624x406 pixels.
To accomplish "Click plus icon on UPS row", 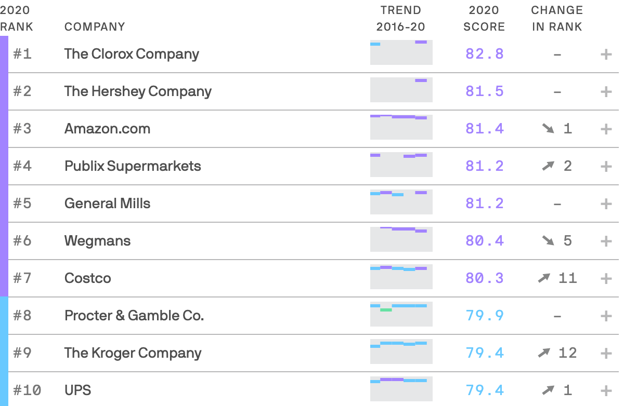I will [606, 390].
